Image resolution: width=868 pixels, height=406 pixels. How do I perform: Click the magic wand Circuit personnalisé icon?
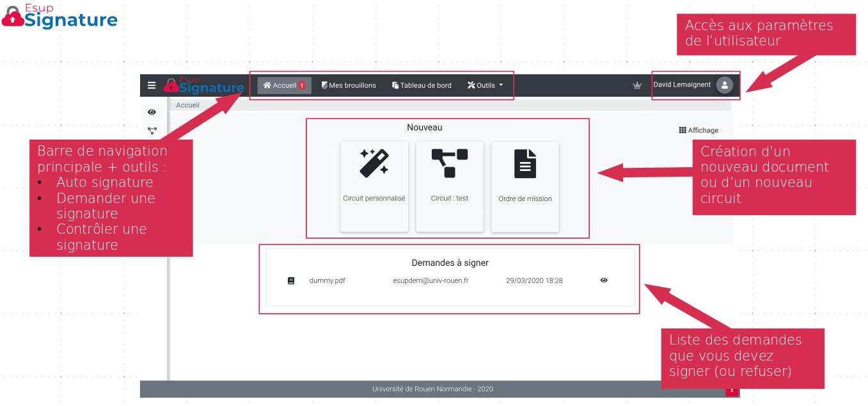pos(374,163)
